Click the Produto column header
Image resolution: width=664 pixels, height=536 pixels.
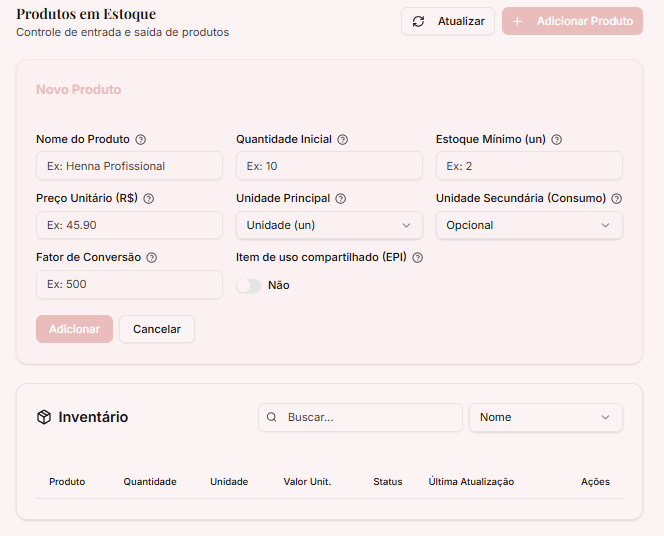point(67,482)
